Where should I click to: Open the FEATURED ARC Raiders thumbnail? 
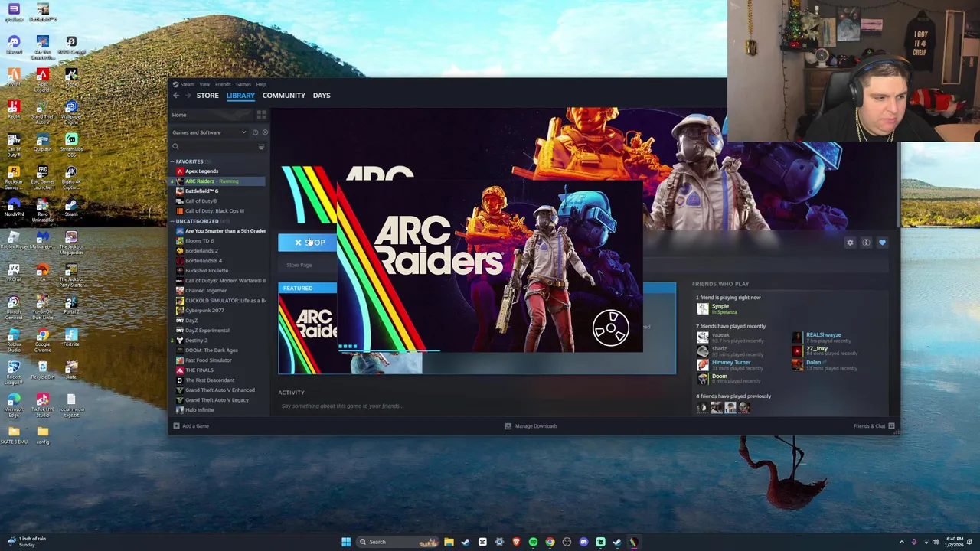pyautogui.click(x=308, y=334)
